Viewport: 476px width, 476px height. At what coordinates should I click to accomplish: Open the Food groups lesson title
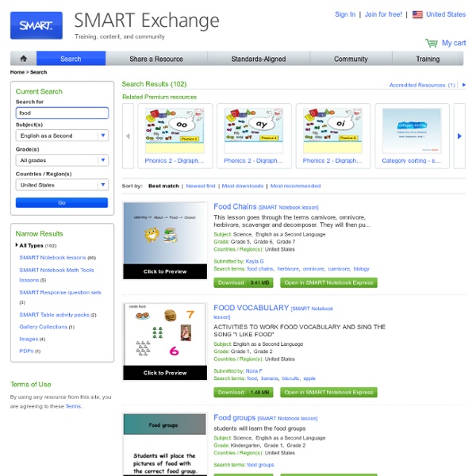coord(235,418)
